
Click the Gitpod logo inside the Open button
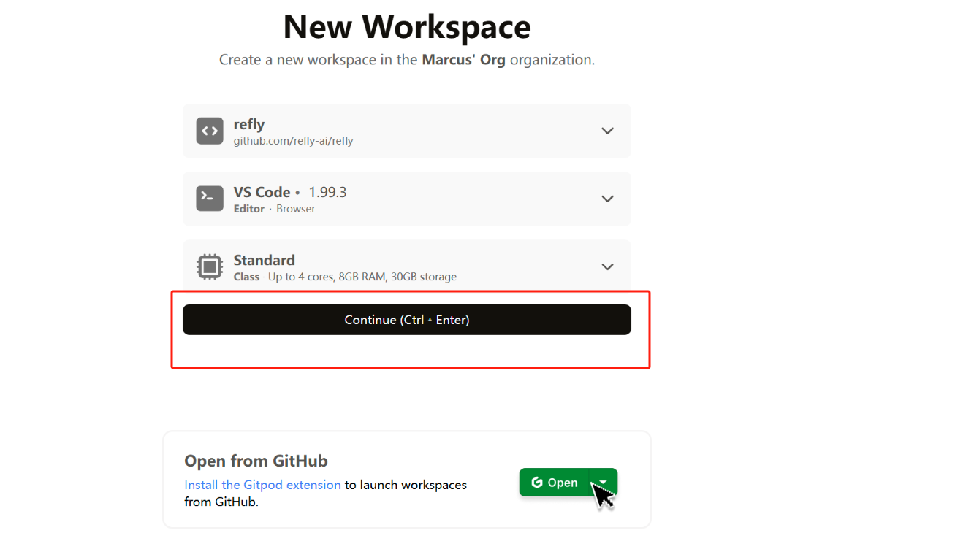(537, 483)
